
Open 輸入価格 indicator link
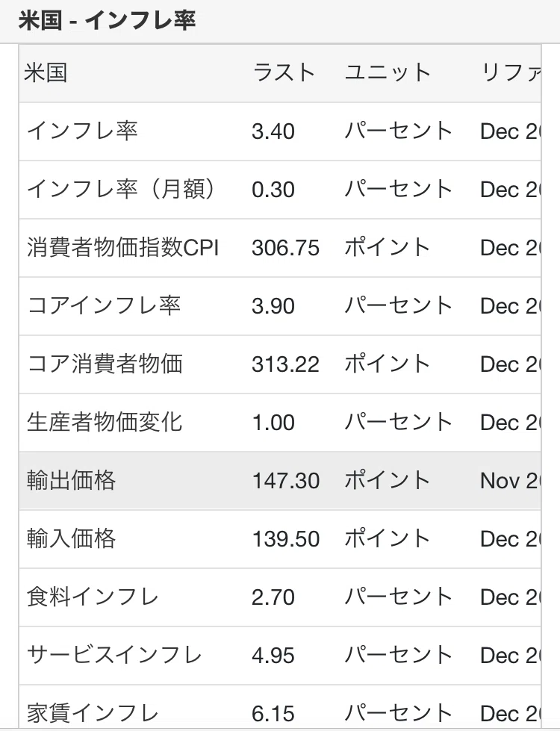tap(72, 539)
